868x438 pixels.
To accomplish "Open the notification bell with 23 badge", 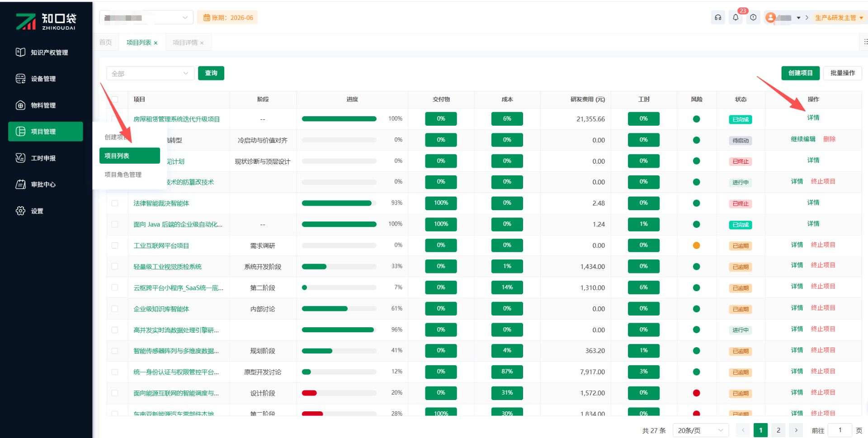I will tap(736, 18).
